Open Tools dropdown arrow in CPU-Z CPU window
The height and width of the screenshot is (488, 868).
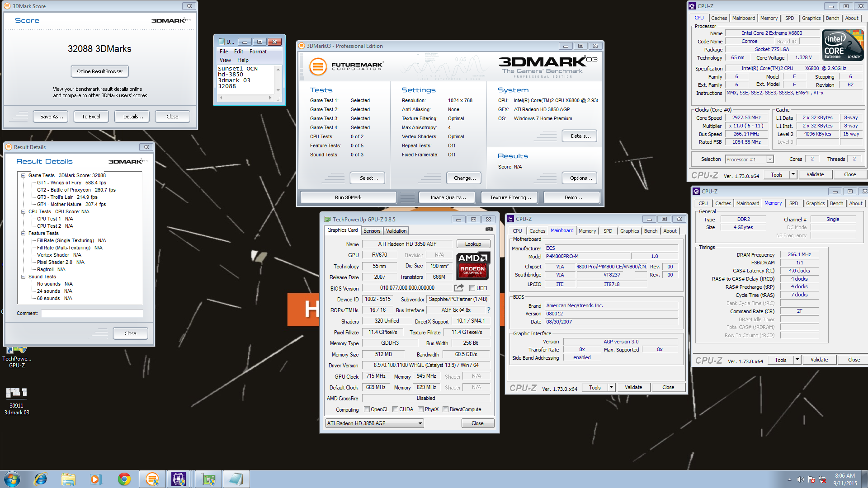[x=793, y=174]
